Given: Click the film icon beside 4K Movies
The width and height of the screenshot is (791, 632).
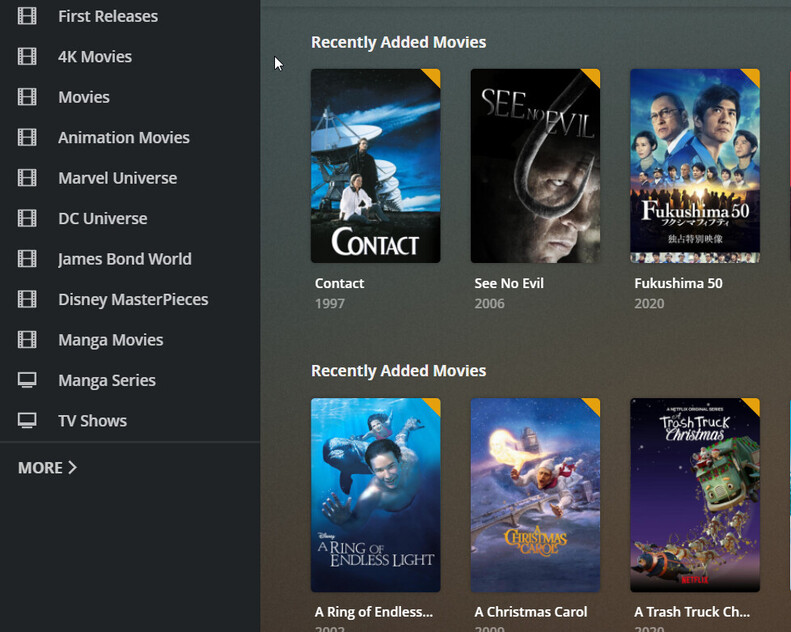Looking at the screenshot, I should click(27, 56).
